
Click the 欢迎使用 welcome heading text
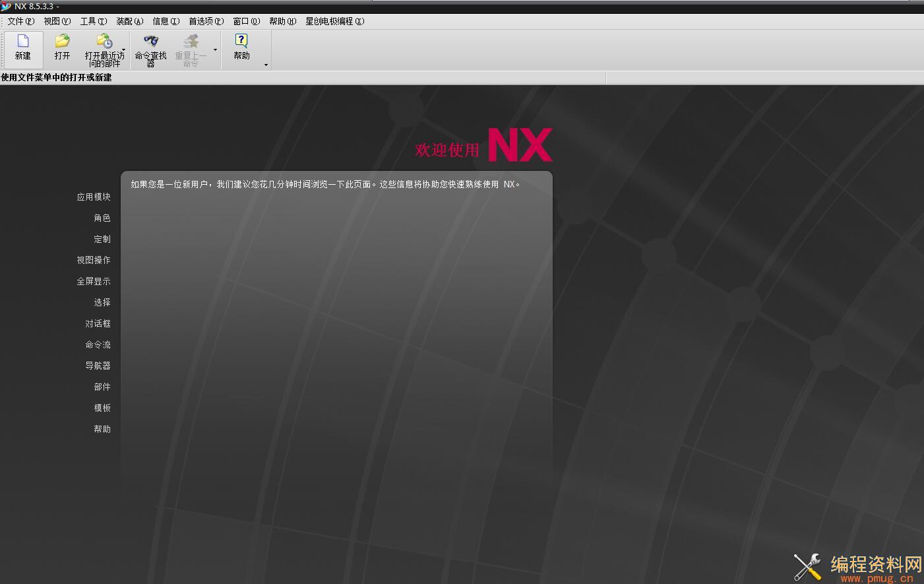447,150
